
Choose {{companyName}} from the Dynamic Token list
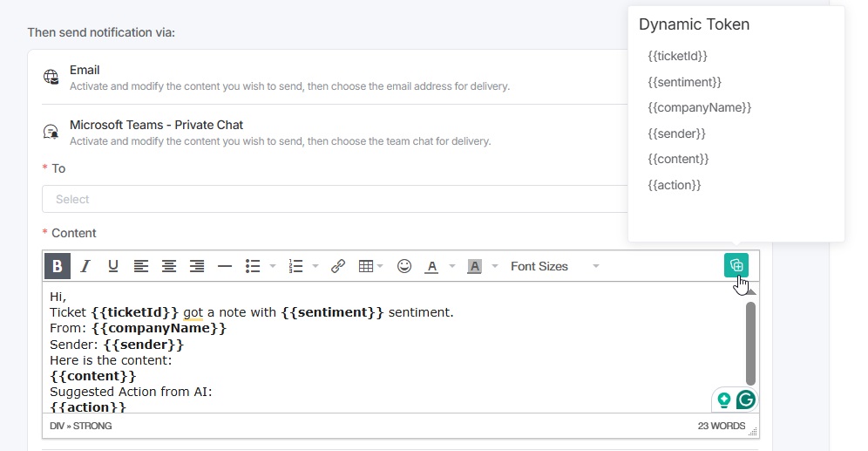pos(699,107)
